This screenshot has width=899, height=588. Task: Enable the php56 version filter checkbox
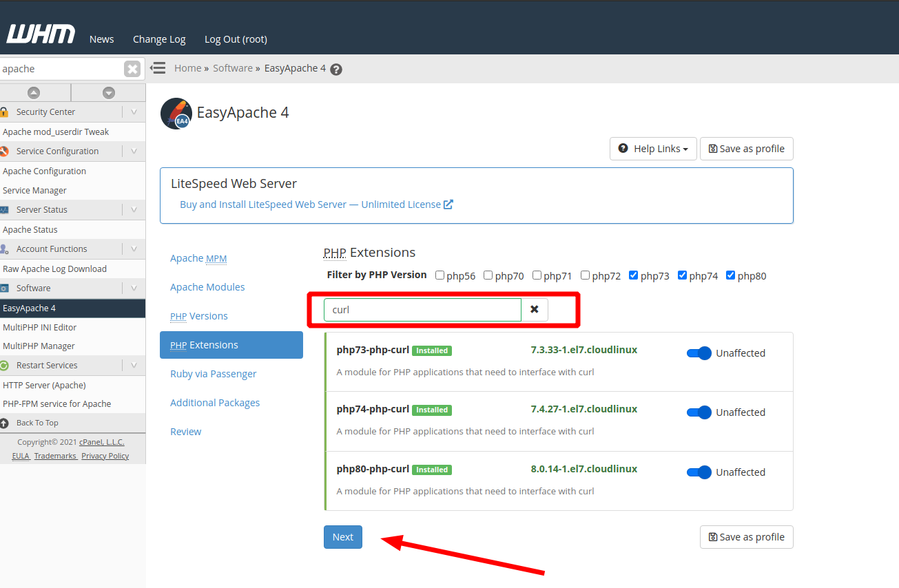[440, 275]
